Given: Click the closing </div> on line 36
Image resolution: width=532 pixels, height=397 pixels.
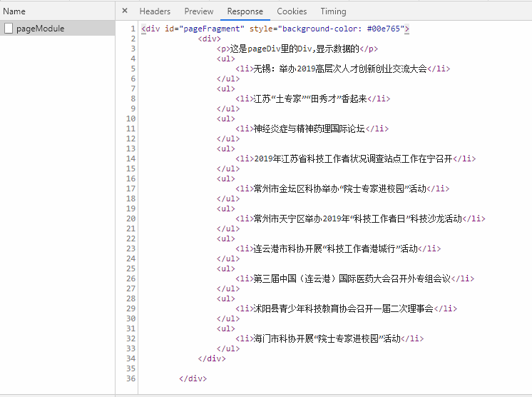Looking at the screenshot, I should pos(193,378).
